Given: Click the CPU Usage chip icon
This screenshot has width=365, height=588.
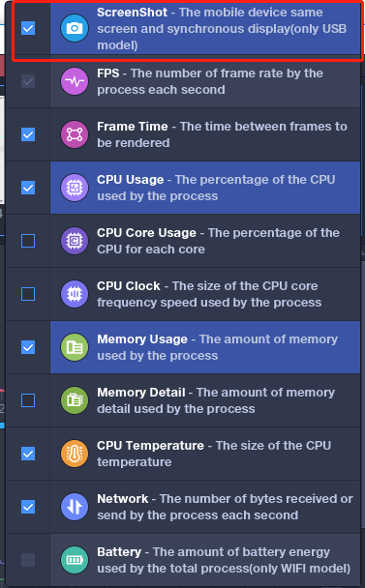Looking at the screenshot, I should point(75,188).
